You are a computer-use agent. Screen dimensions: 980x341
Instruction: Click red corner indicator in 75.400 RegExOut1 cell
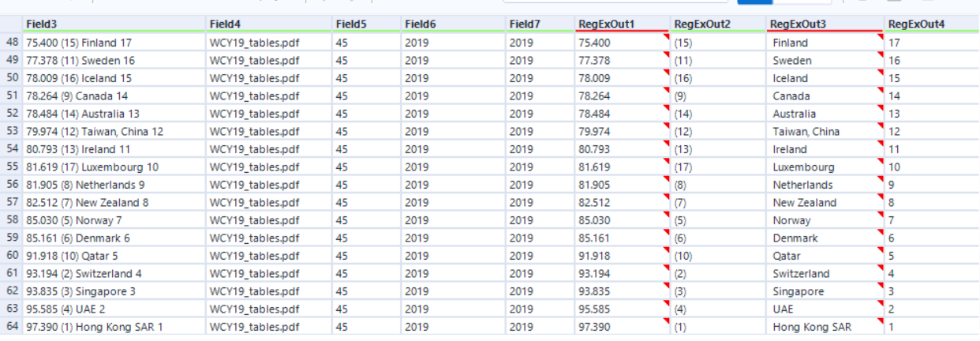click(667, 37)
